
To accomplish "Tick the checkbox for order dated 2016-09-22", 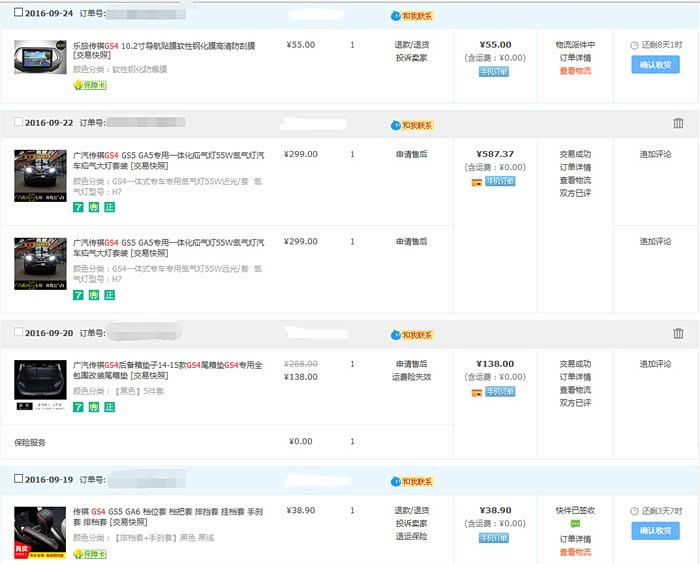I will [x=18, y=122].
